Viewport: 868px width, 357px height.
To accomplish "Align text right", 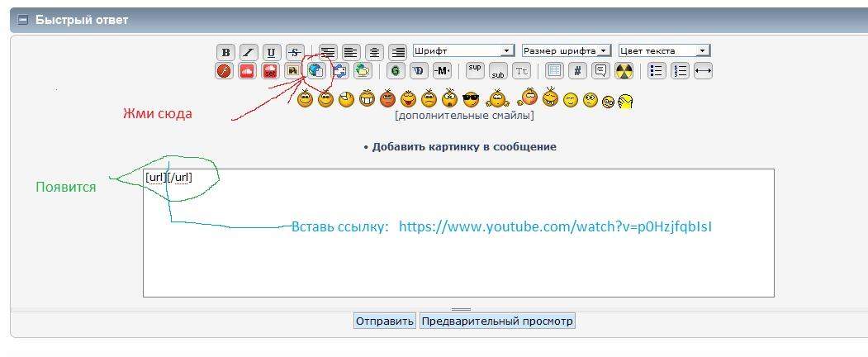I will tap(397, 53).
